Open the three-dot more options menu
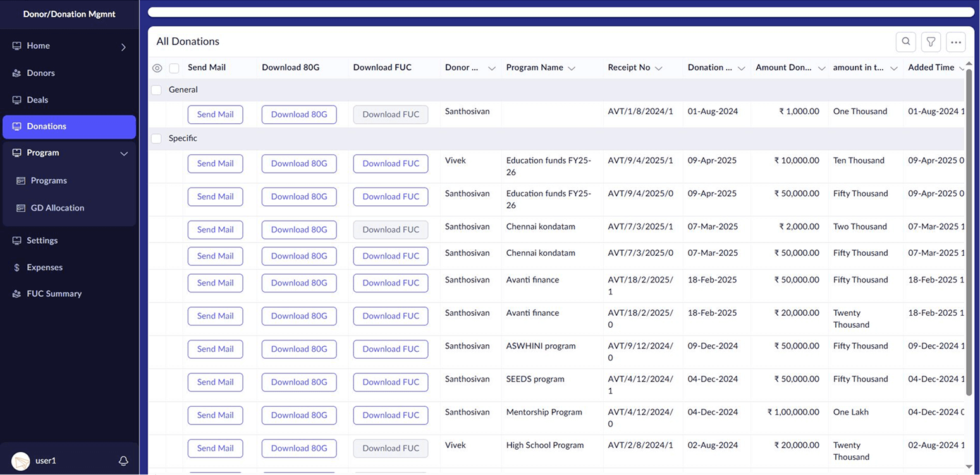 956,42
